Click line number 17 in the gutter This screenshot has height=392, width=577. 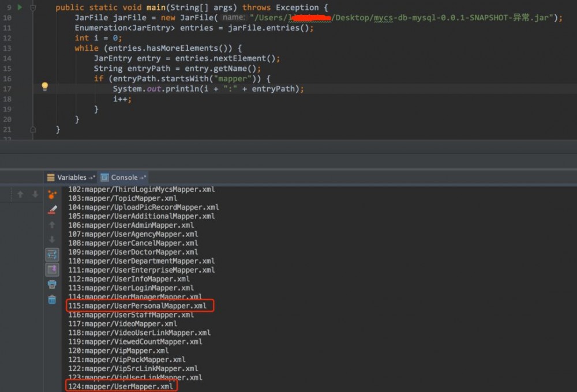pyautogui.click(x=7, y=89)
